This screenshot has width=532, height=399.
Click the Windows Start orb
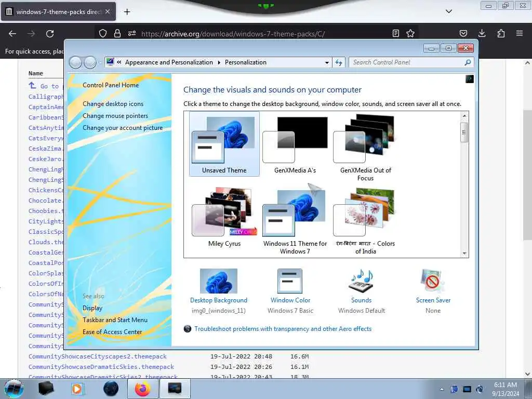14,389
